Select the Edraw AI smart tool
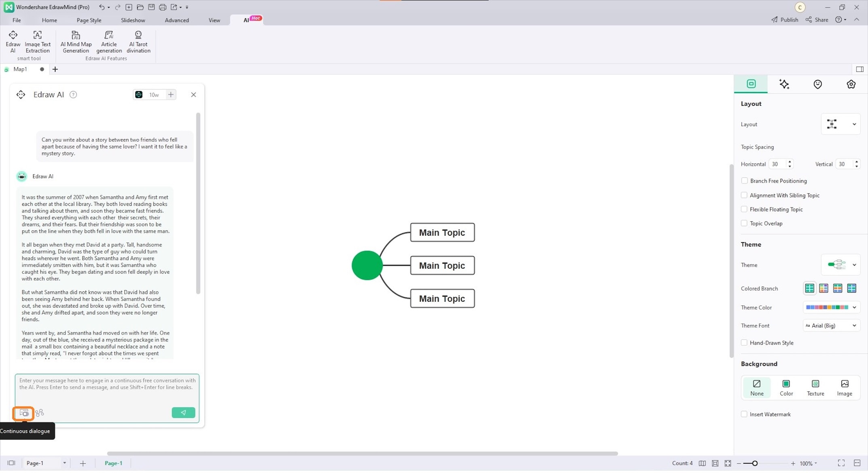The height and width of the screenshot is (473, 868). point(13,41)
